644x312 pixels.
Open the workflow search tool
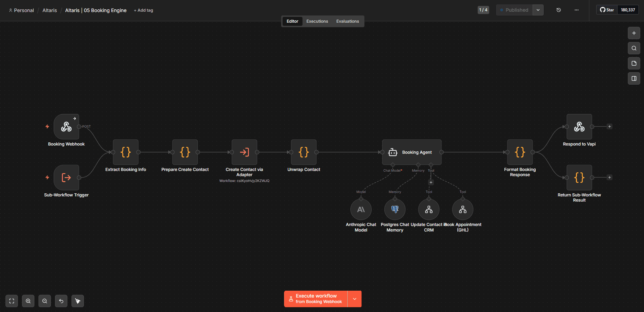[x=634, y=48]
